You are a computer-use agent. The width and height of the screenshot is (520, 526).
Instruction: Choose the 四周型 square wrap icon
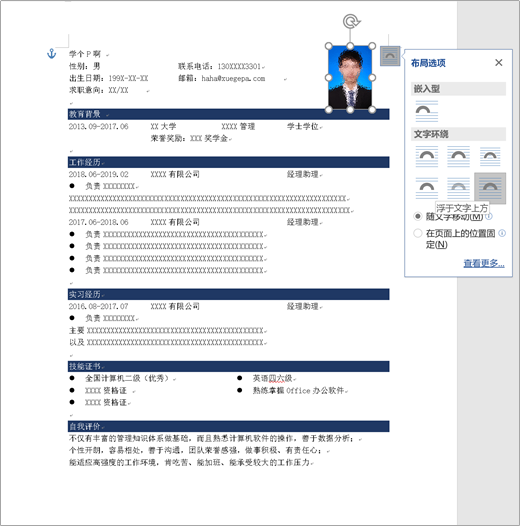click(x=426, y=156)
